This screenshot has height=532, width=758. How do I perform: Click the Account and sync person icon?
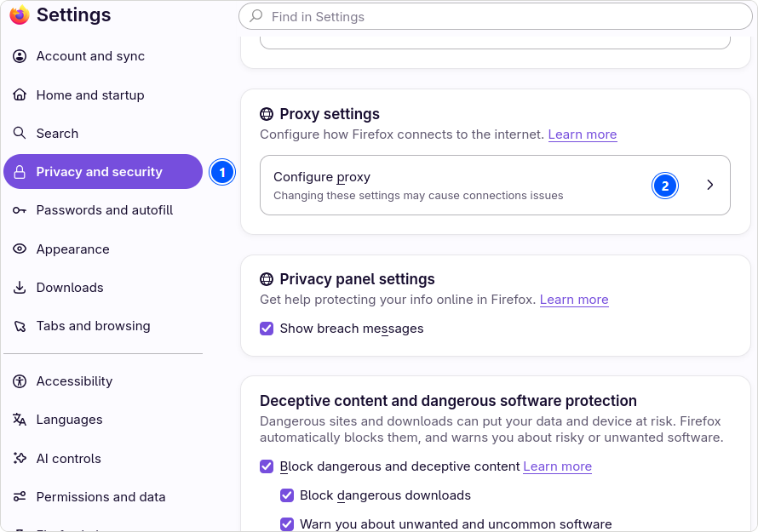[20, 56]
